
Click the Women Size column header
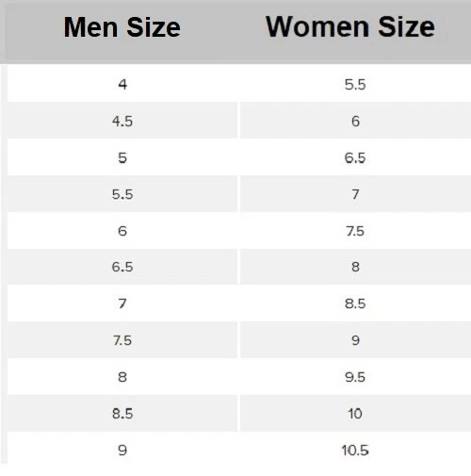coord(350,27)
